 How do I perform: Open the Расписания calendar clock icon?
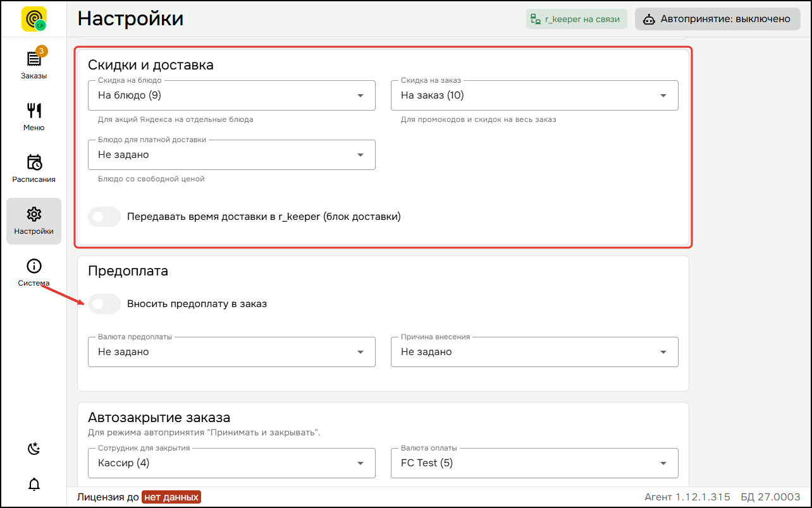34,162
